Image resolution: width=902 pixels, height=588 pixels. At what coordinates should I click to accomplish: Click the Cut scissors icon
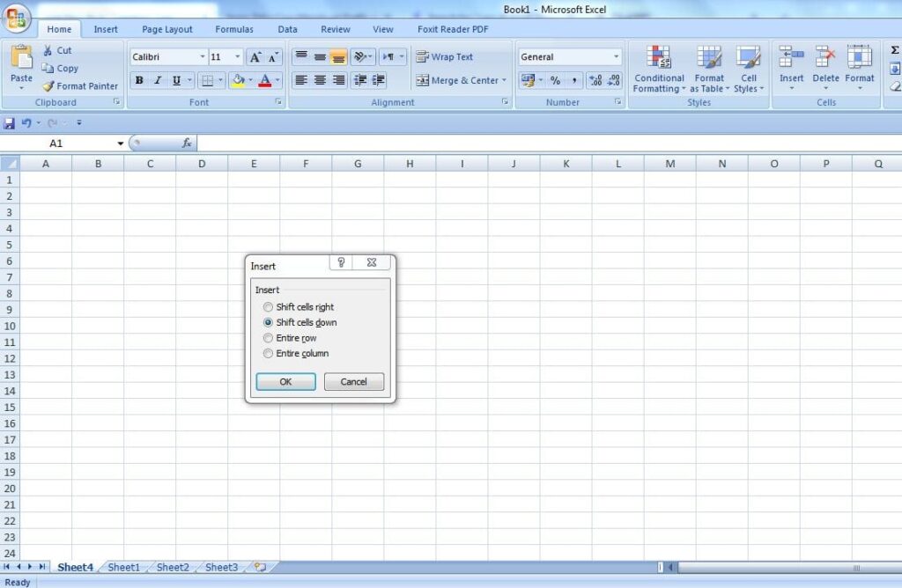pos(48,50)
